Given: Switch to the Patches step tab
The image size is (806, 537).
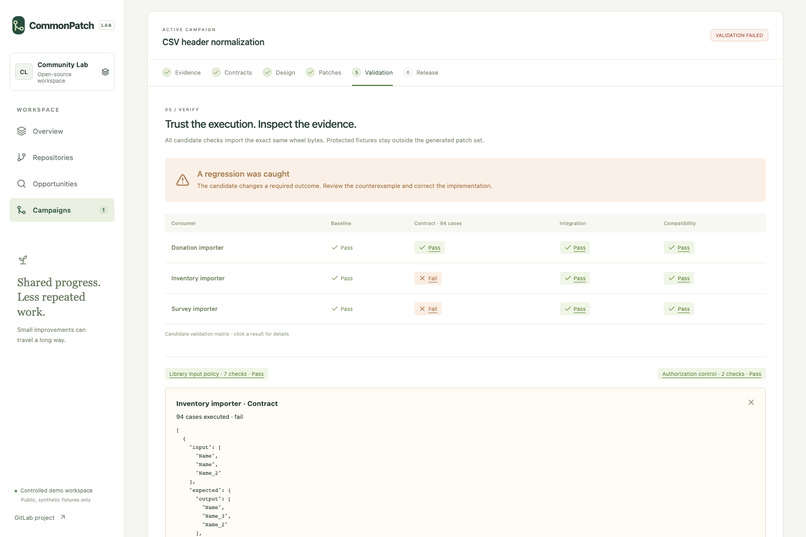Looking at the screenshot, I should 323,72.
